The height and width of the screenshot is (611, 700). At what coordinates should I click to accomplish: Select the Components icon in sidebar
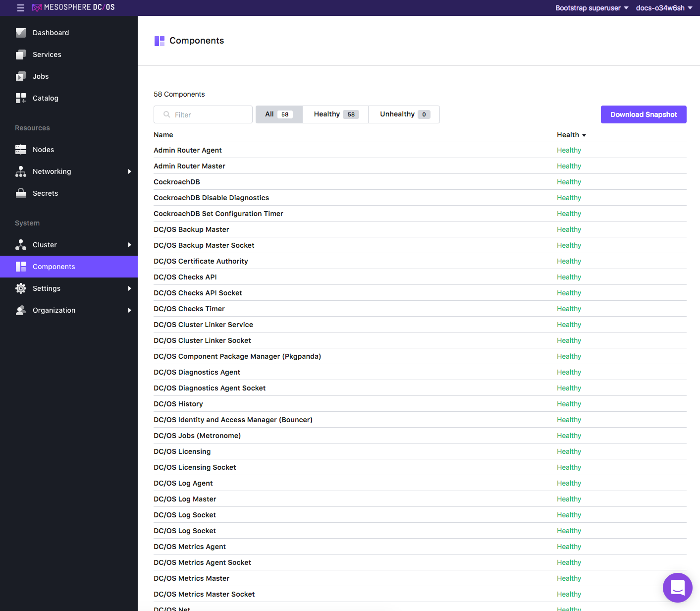click(21, 267)
